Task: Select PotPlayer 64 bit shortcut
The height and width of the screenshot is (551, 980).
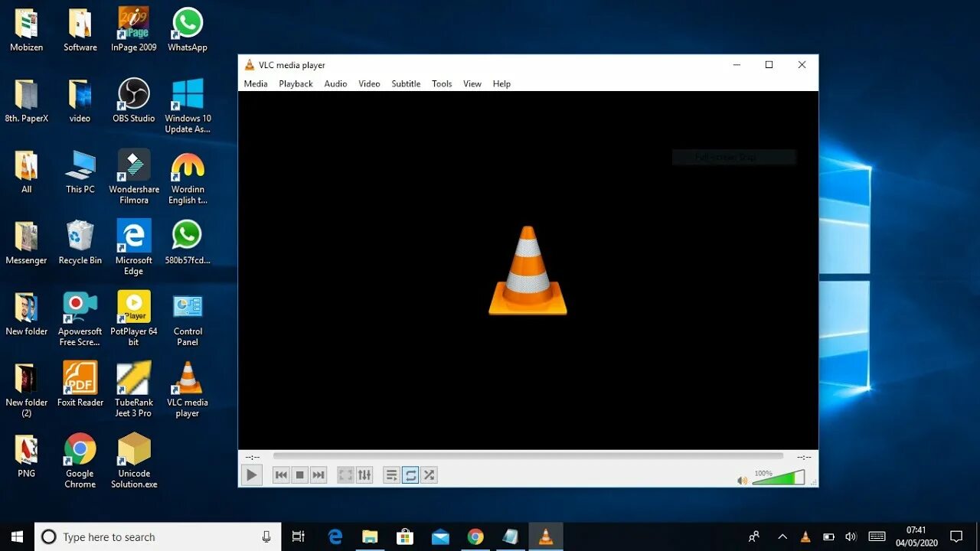Action: coord(134,319)
